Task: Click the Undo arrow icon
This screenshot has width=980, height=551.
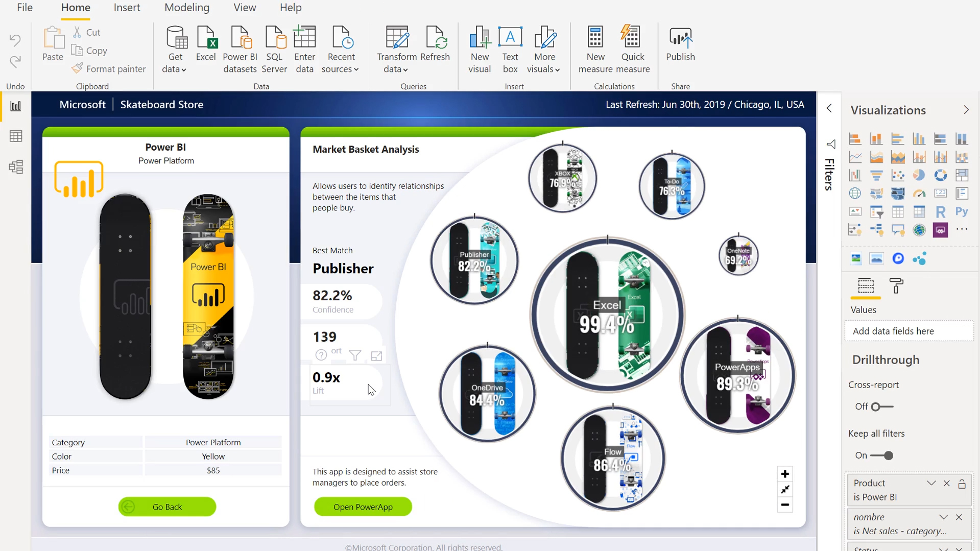Action: pyautogui.click(x=15, y=40)
